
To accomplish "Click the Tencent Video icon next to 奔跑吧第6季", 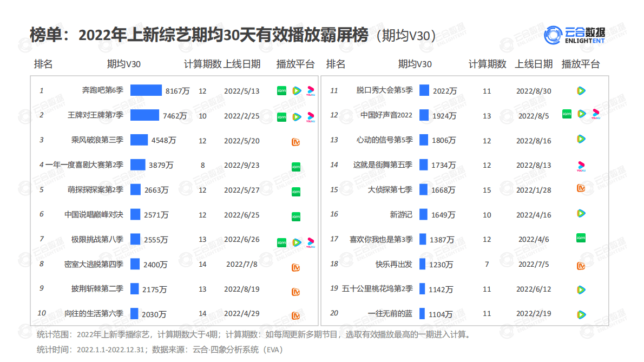I will (x=296, y=91).
